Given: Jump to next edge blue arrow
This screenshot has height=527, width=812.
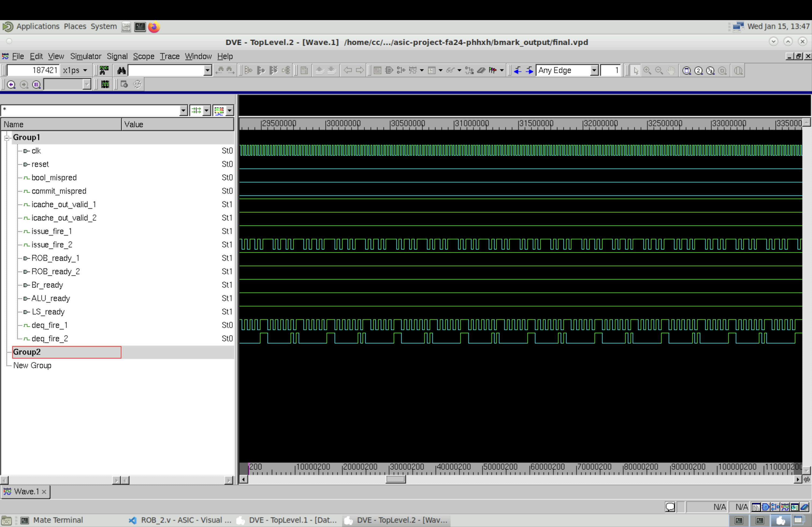Looking at the screenshot, I should (529, 71).
